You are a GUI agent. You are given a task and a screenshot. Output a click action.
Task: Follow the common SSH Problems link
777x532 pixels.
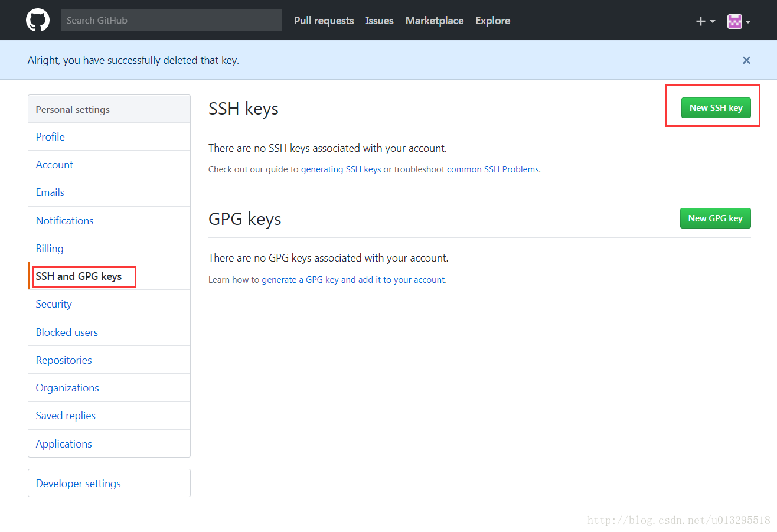493,169
